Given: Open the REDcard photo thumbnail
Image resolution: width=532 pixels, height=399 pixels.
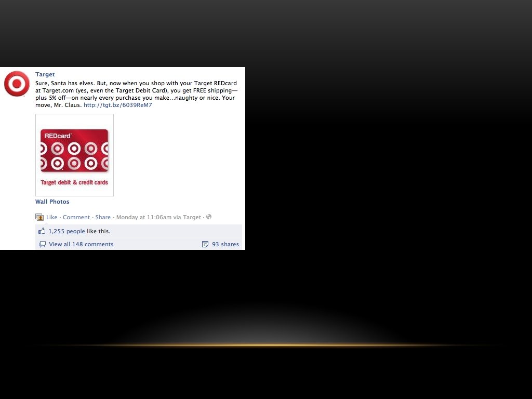Looking at the screenshot, I should coord(74,155).
